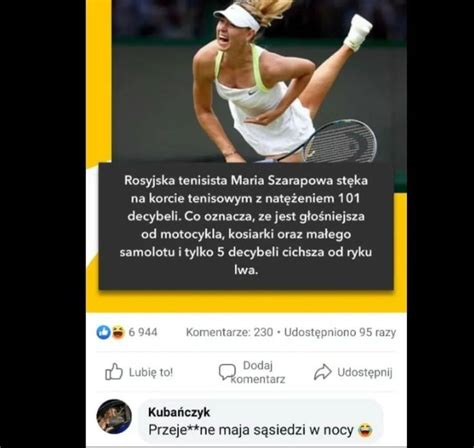Click the thumbs-up outline Like icon
Image resolution: width=474 pixels, height=448 pixels.
tap(114, 372)
